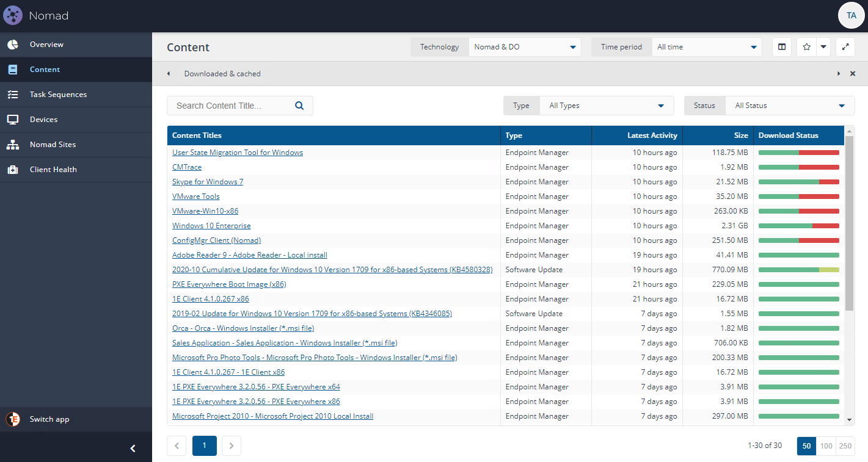Click the Nomad Sites hierarchy icon
The height and width of the screenshot is (462, 868).
click(x=12, y=145)
